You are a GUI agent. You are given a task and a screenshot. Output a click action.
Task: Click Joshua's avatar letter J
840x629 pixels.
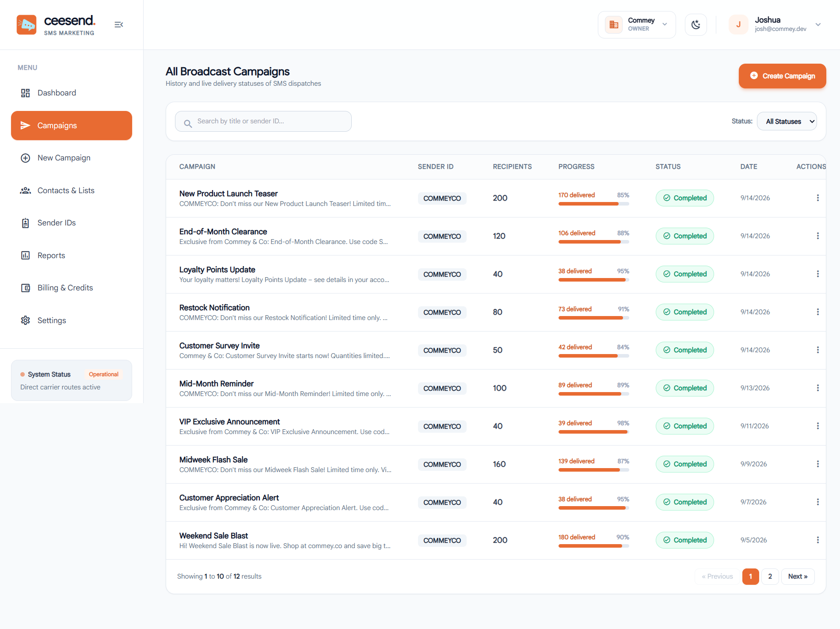pos(738,25)
